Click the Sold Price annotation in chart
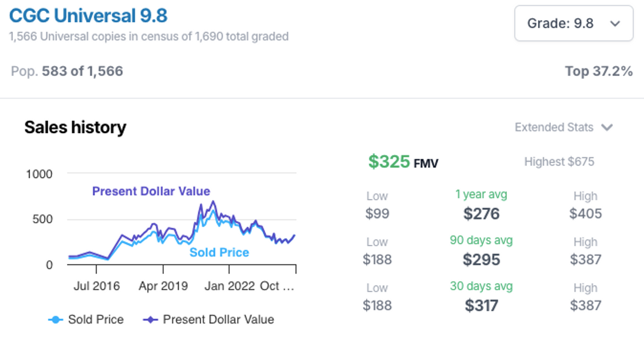This screenshot has width=644, height=347. click(219, 252)
